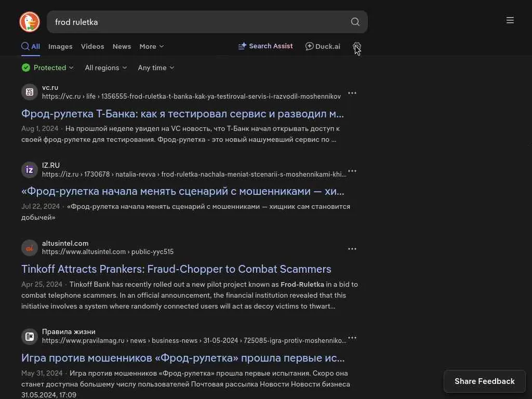The image size is (532, 399).
Task: Click the Share Feedback button
Action: tap(484, 381)
